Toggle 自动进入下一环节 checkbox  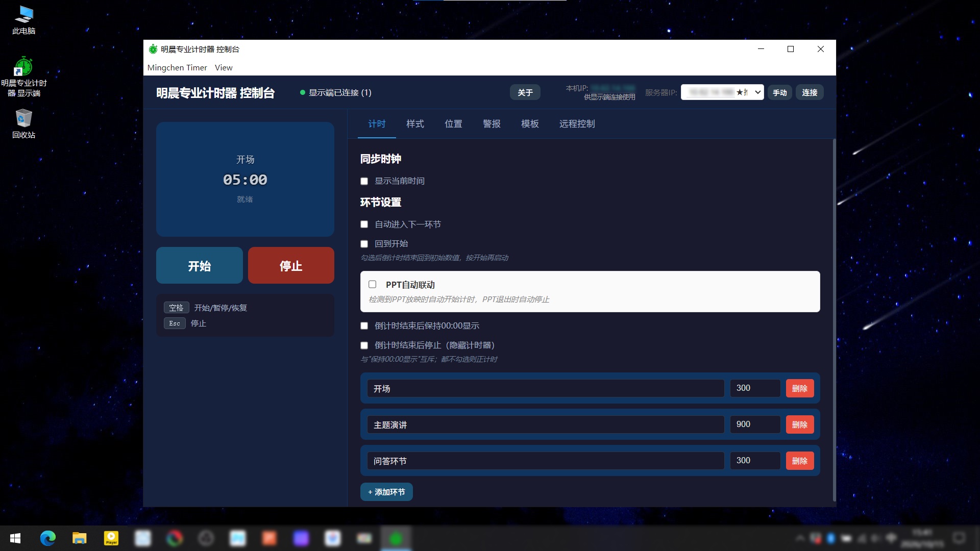pos(364,224)
